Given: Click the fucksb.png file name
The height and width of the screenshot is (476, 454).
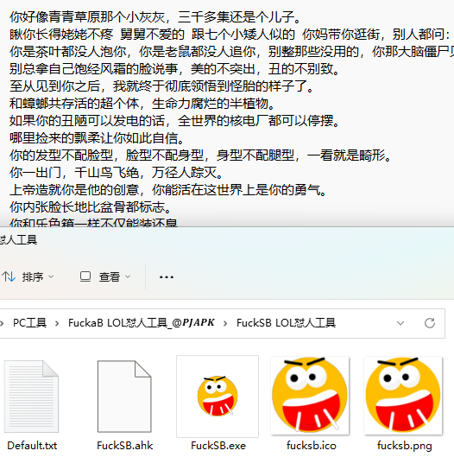Looking at the screenshot, I should (404, 446).
